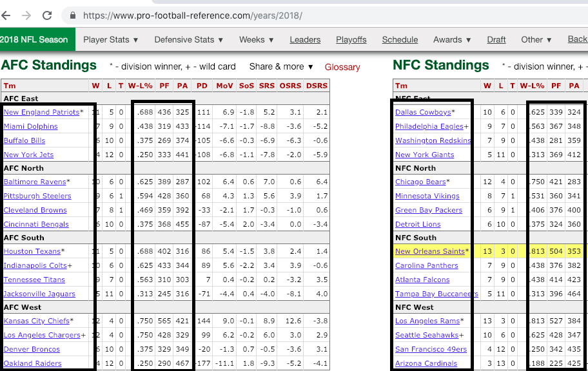The height and width of the screenshot is (371, 588).
Task: Open the Cincinnati Bengals team link
Action: pos(36,225)
